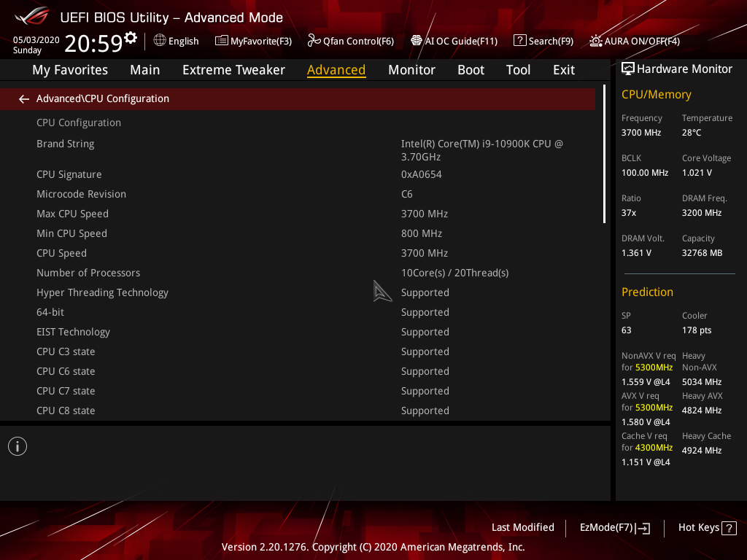Click the EIST Technology label

[74, 332]
